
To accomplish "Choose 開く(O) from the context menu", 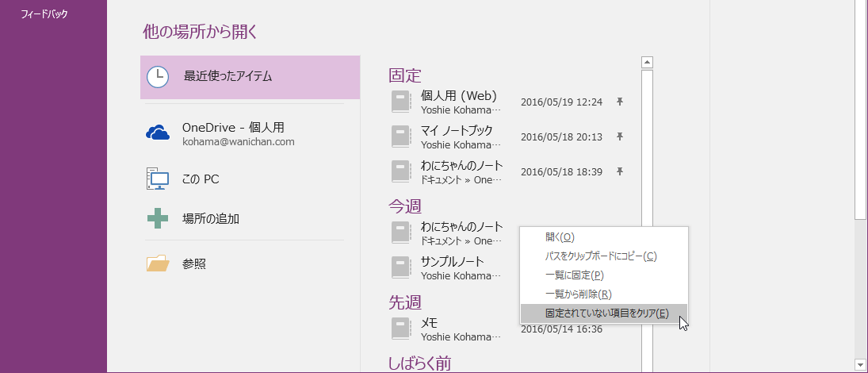I will pos(560,236).
